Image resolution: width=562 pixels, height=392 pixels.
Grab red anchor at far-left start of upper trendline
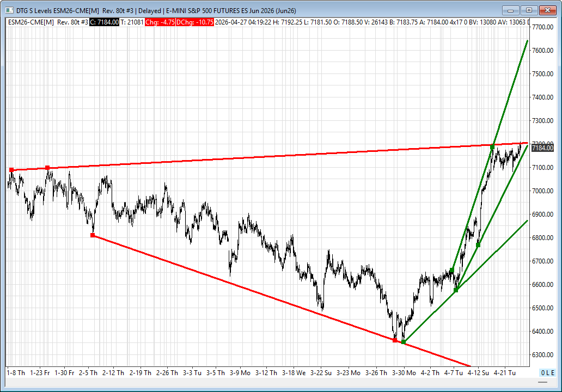[x=11, y=170]
